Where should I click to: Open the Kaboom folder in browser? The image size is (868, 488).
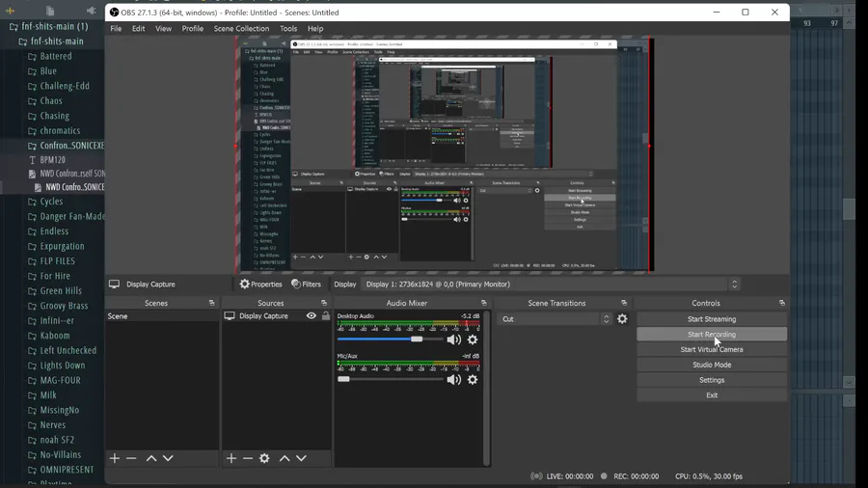click(x=49, y=336)
